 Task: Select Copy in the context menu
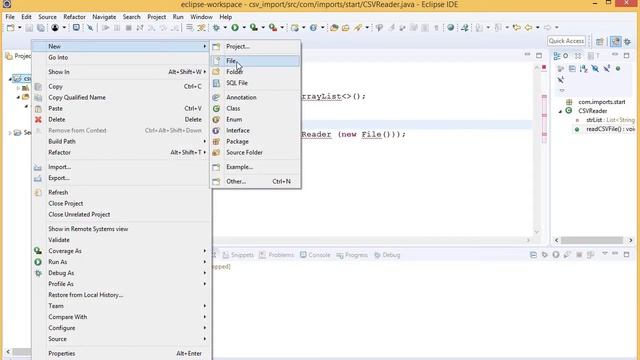tap(122, 87)
